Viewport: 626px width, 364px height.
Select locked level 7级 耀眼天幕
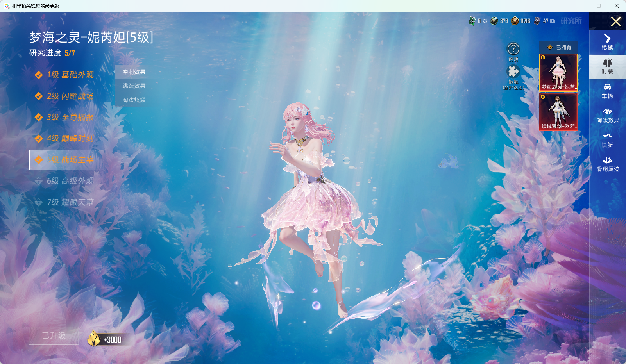click(x=64, y=202)
